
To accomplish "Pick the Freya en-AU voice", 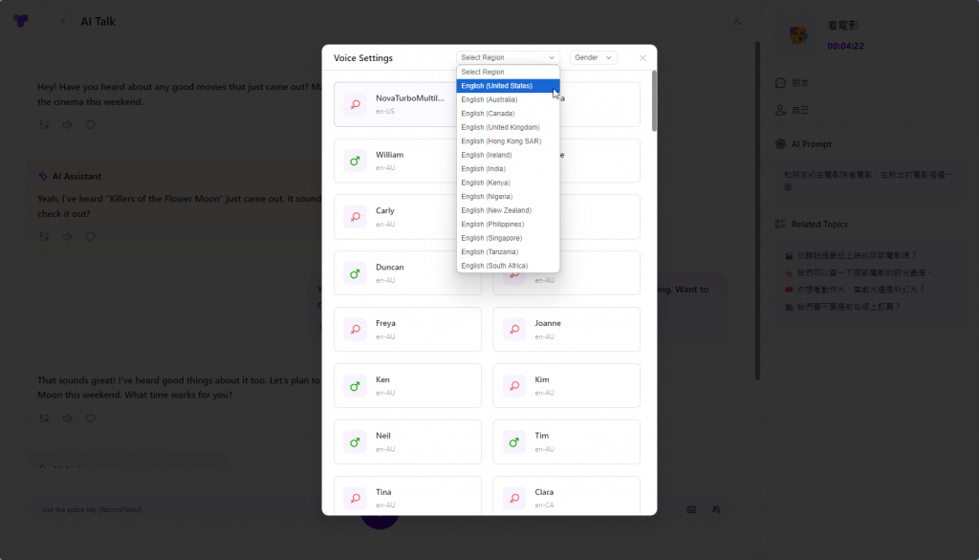I will pyautogui.click(x=407, y=329).
